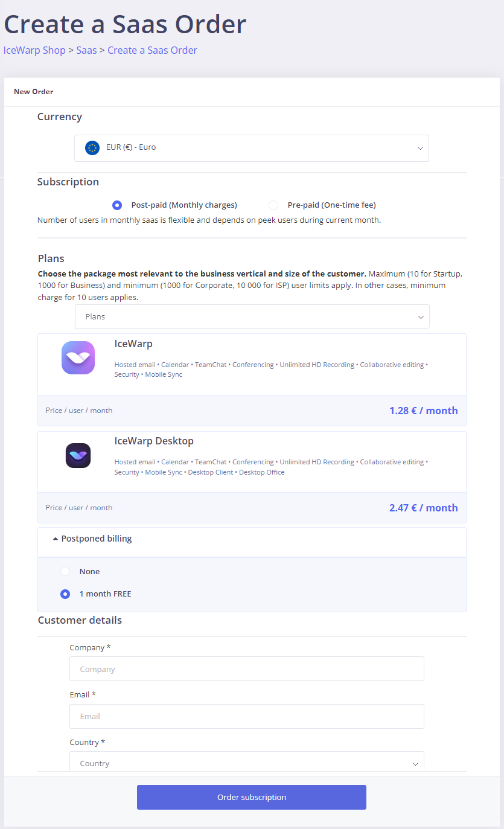Focus the Email input field
Screen dimensions: 504x829
click(246, 716)
